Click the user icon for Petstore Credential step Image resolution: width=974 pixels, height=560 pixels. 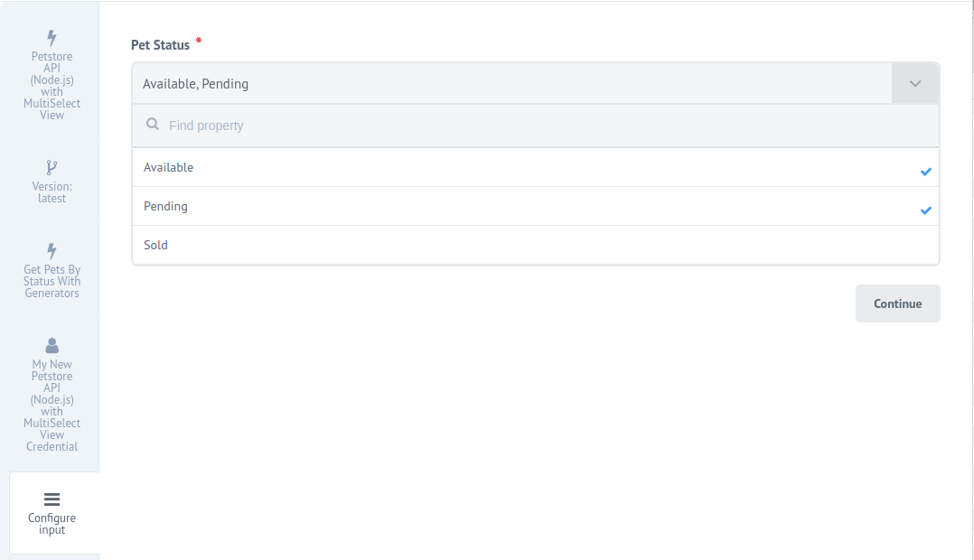click(x=52, y=345)
